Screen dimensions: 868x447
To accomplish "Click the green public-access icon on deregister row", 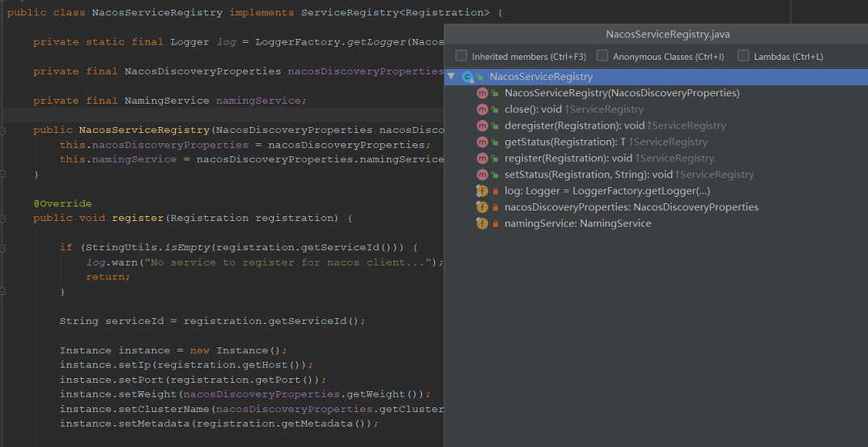I will (496, 126).
